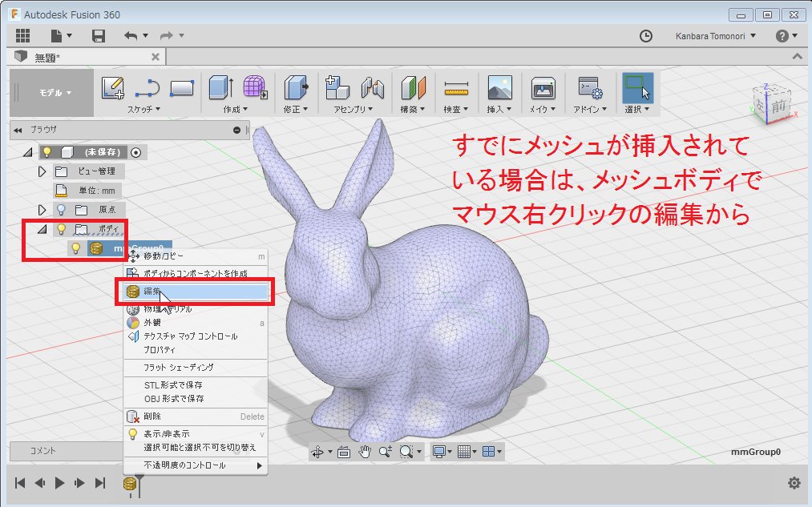Click the Orbit navigation icon

coord(317,453)
